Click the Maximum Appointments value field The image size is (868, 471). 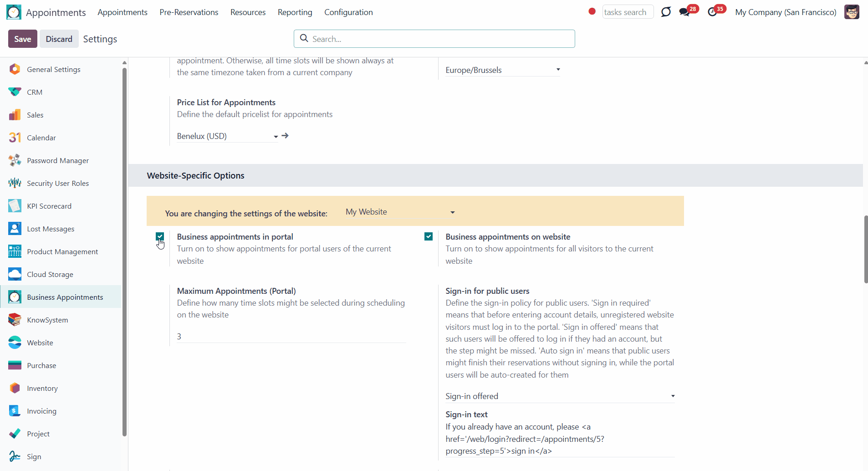(291, 336)
